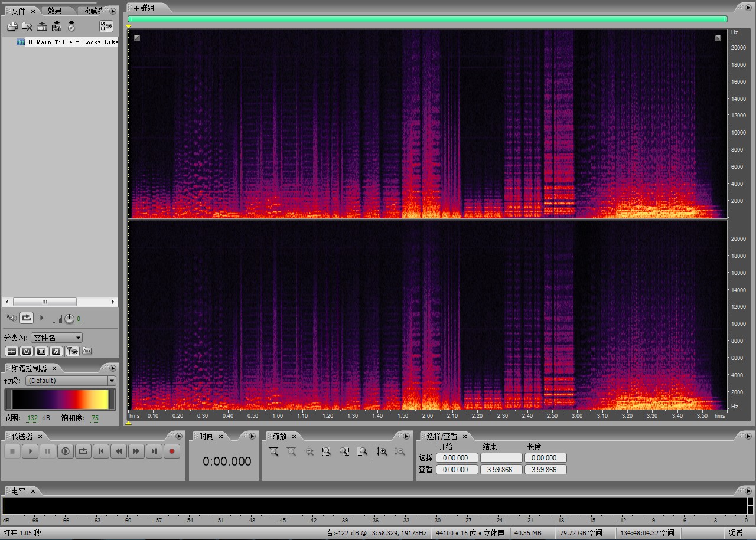Image resolution: width=756 pixels, height=540 pixels.
Task: Switch to the 效果 tab
Action: point(55,11)
